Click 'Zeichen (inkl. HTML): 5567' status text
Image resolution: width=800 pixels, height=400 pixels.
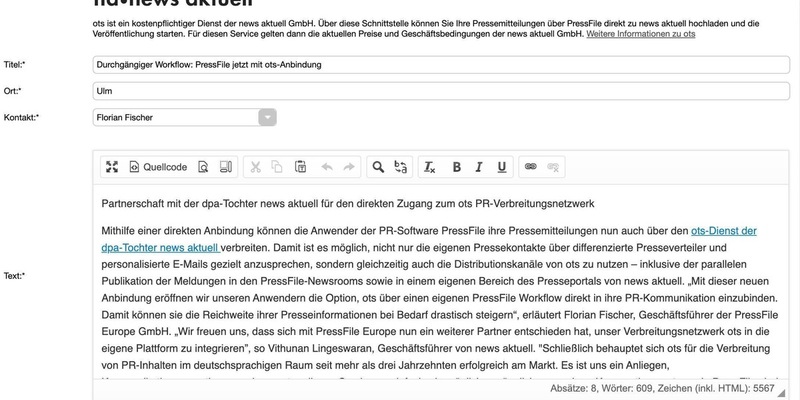(715, 389)
